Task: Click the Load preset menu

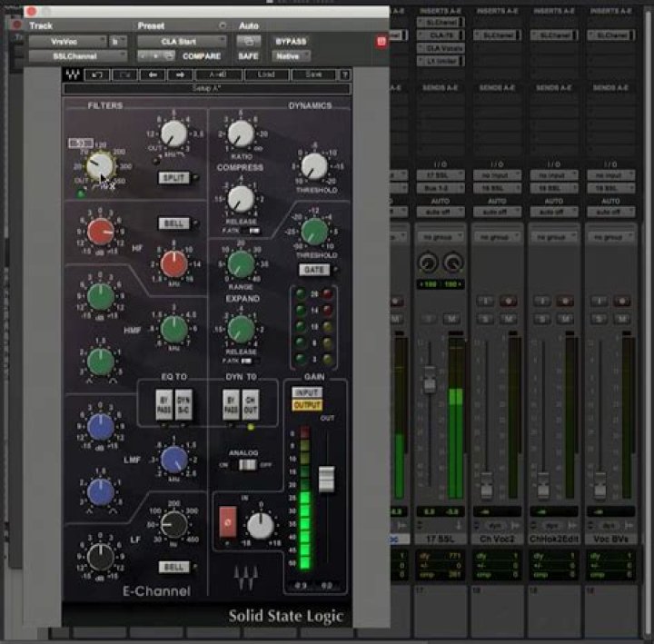Action: [x=266, y=74]
